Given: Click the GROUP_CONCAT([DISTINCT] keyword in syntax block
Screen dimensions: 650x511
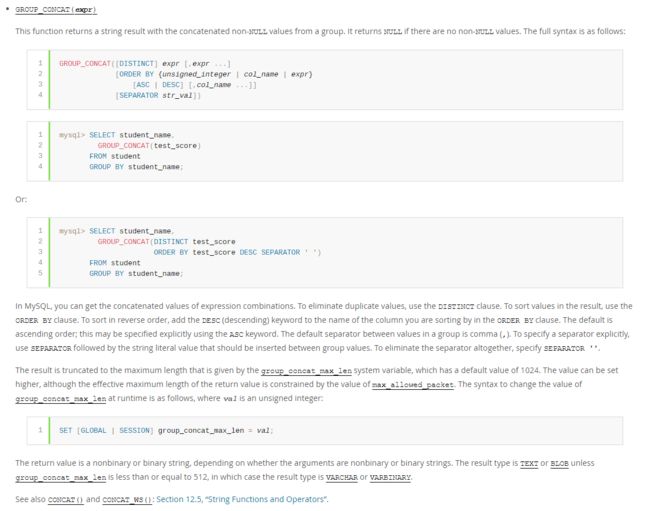Looking at the screenshot, I should tap(108, 63).
